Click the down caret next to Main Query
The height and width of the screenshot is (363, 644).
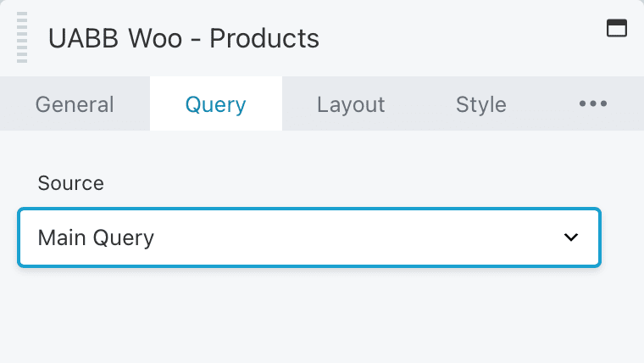571,237
